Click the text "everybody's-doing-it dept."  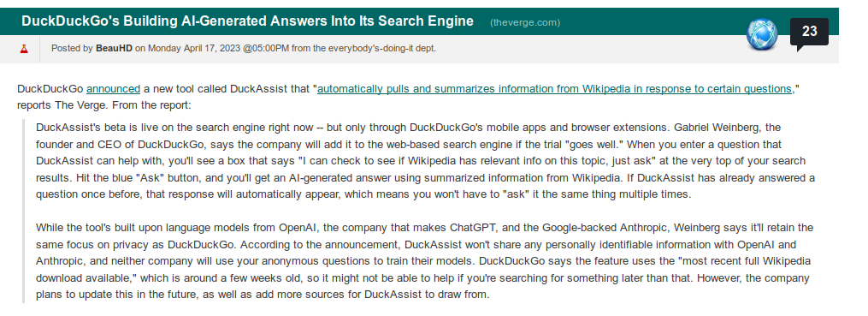(382, 48)
